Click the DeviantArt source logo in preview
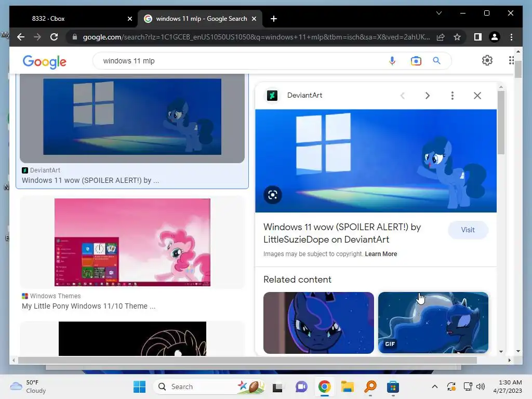The height and width of the screenshot is (399, 532). (x=272, y=96)
